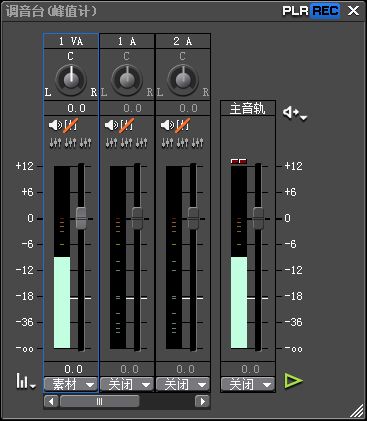Click the second mixer-sliders icon on track 2 A
Viewport: 367px width, 421px height.
(182, 143)
